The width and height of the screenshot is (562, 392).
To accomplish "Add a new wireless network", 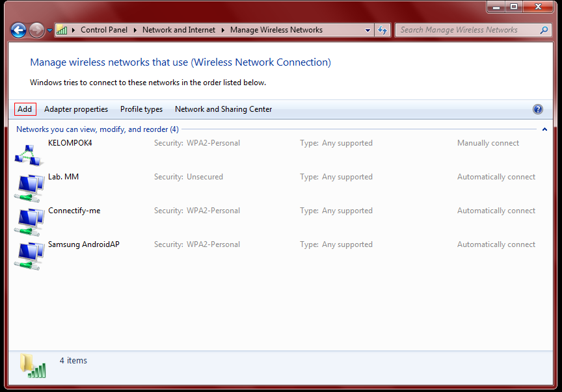I will point(25,109).
